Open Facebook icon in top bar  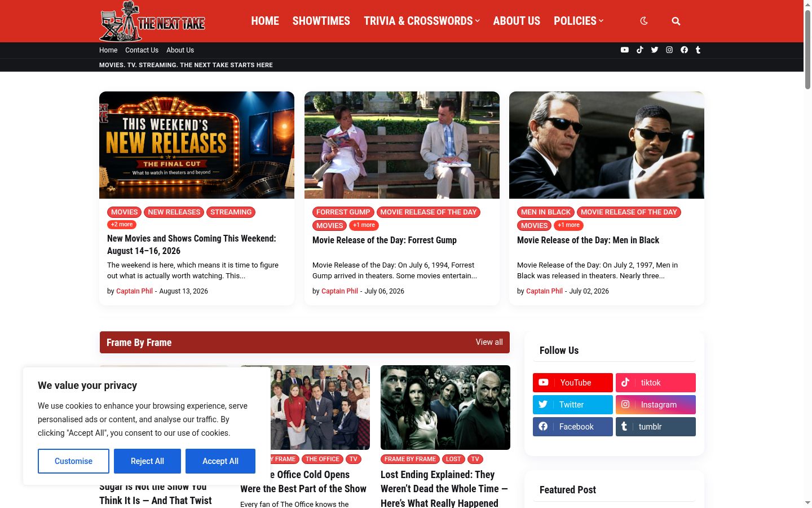click(684, 50)
